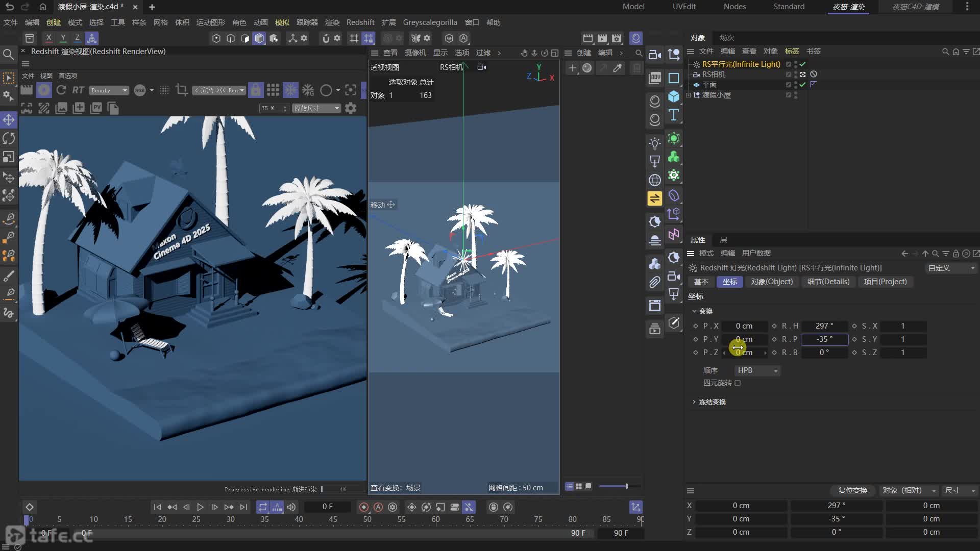
Task: Go back in Attribute Manager history
Action: tap(904, 254)
